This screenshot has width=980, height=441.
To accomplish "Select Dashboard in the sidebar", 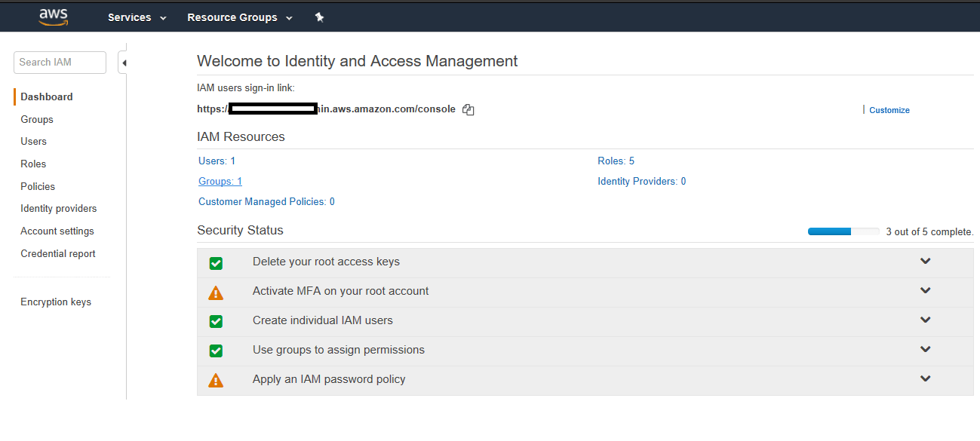I will pos(47,96).
